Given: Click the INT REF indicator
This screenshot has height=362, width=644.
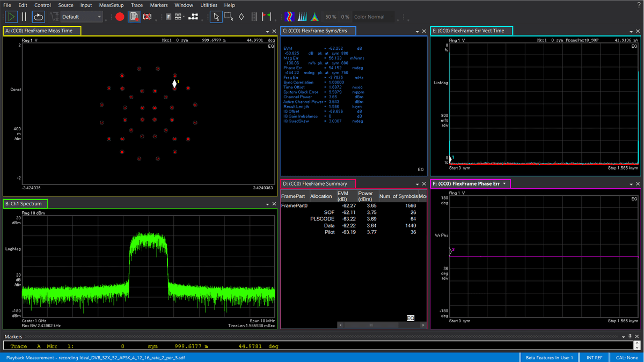Looking at the screenshot, I should click(x=594, y=357).
